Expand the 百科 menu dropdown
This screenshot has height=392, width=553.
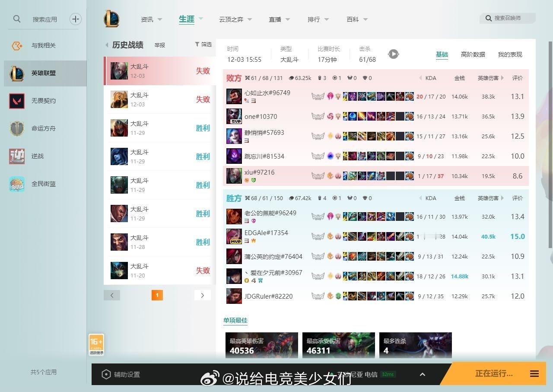click(x=365, y=19)
